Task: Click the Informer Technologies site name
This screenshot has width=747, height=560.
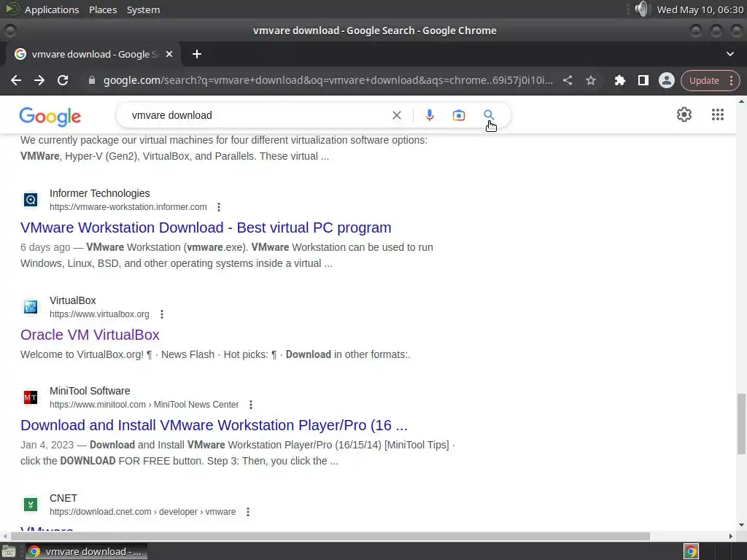Action: 99,193
